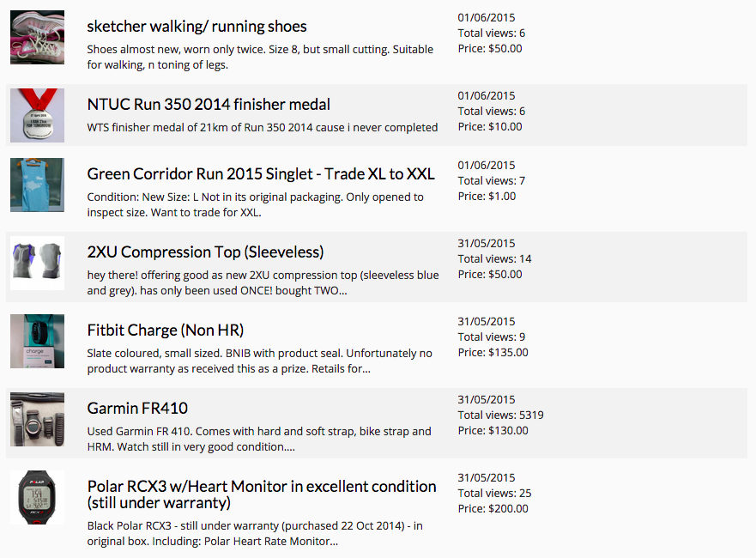Open the sketcher shoes thumbnail image
The height and width of the screenshot is (558, 756).
(x=37, y=37)
